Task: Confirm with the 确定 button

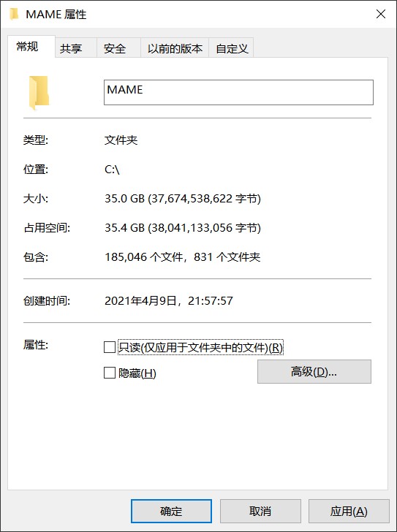Action: [171, 511]
